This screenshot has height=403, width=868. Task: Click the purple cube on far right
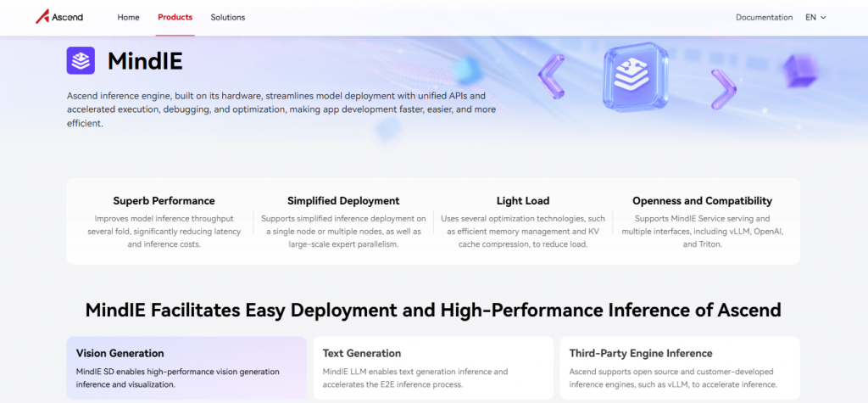798,70
